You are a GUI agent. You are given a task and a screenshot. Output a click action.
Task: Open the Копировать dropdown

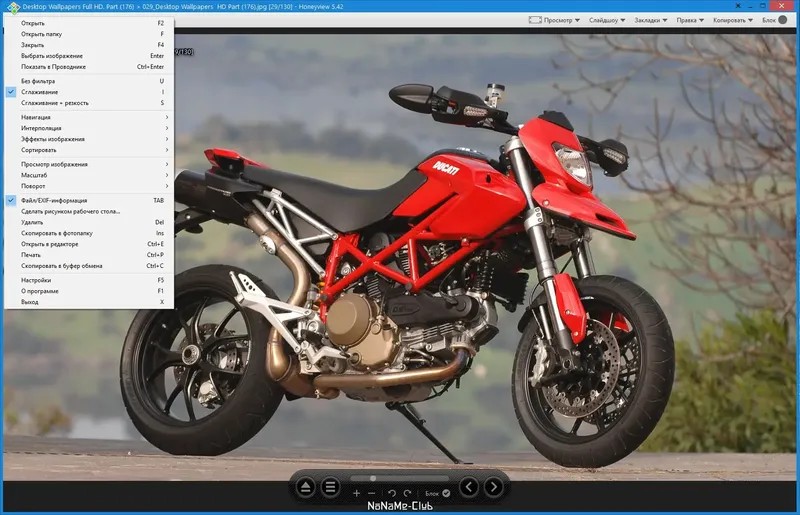(733, 20)
